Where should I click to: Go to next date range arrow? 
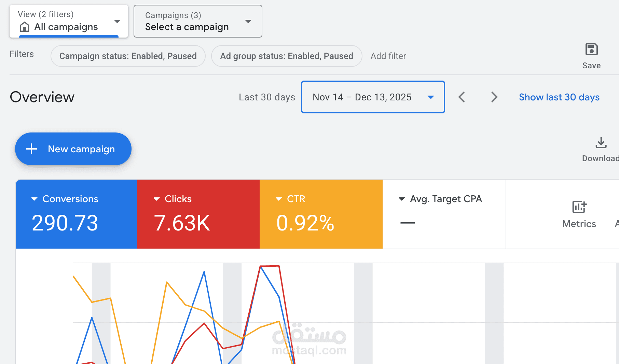point(494,97)
